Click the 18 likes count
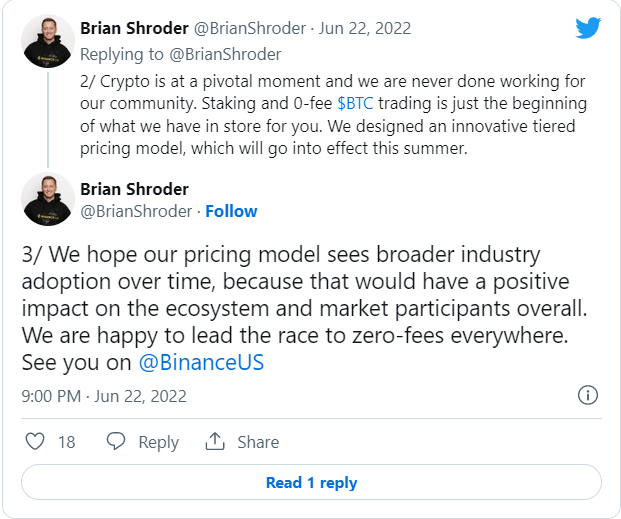Screen dimensions: 621x519 click(x=67, y=442)
